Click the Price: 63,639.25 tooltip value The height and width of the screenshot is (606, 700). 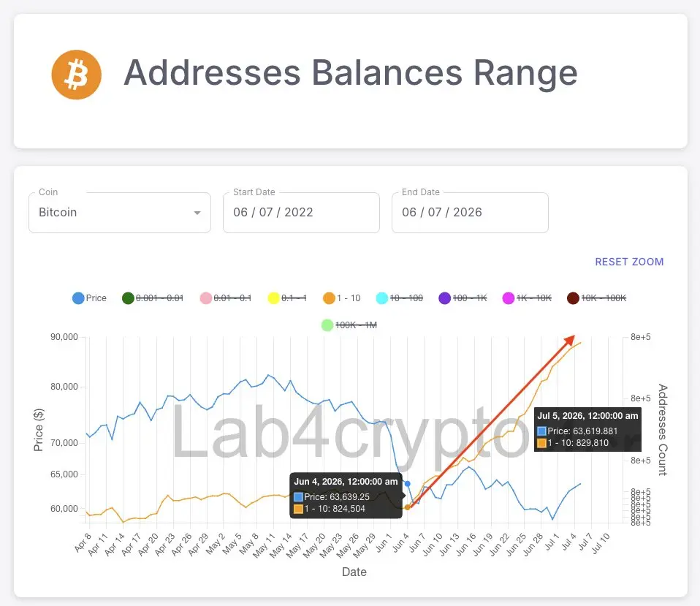coord(337,496)
